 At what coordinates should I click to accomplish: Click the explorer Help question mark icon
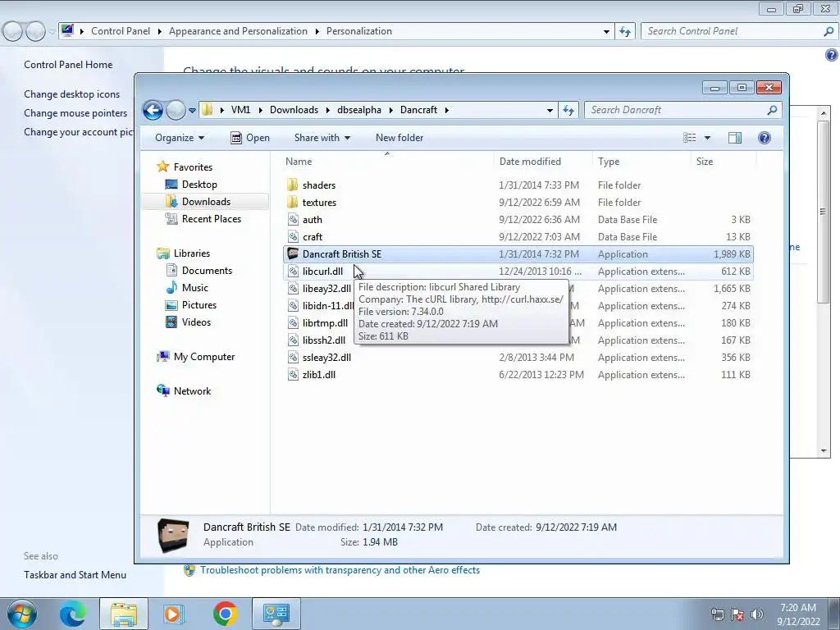click(x=764, y=138)
